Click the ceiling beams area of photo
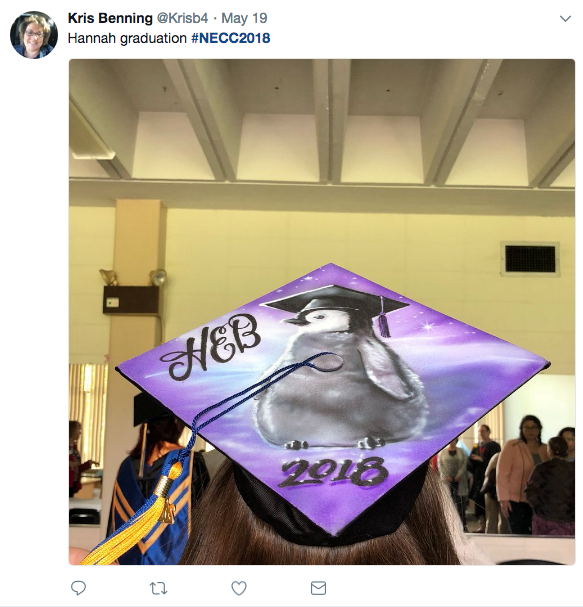This screenshot has width=583, height=607. pos(322,122)
